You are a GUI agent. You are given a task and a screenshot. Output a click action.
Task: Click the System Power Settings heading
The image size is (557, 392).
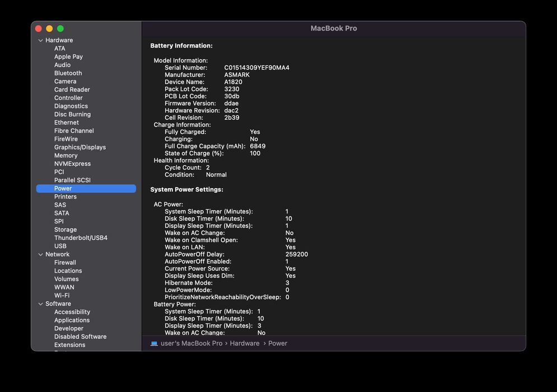click(x=187, y=189)
